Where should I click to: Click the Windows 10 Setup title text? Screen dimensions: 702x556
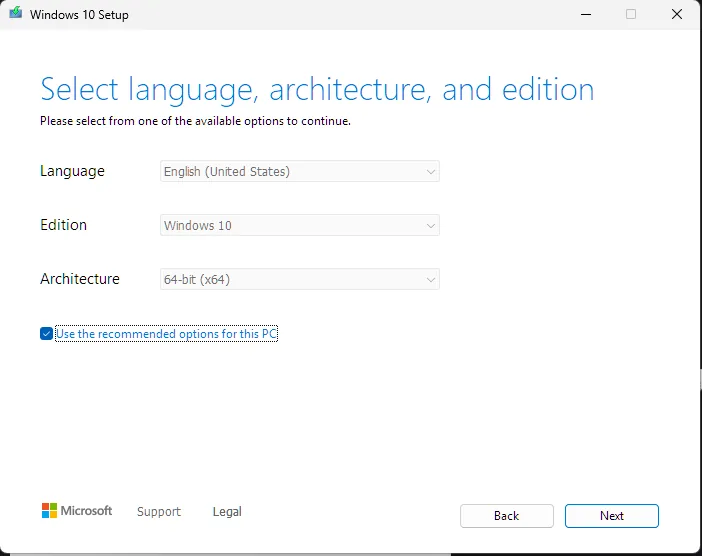coord(79,15)
